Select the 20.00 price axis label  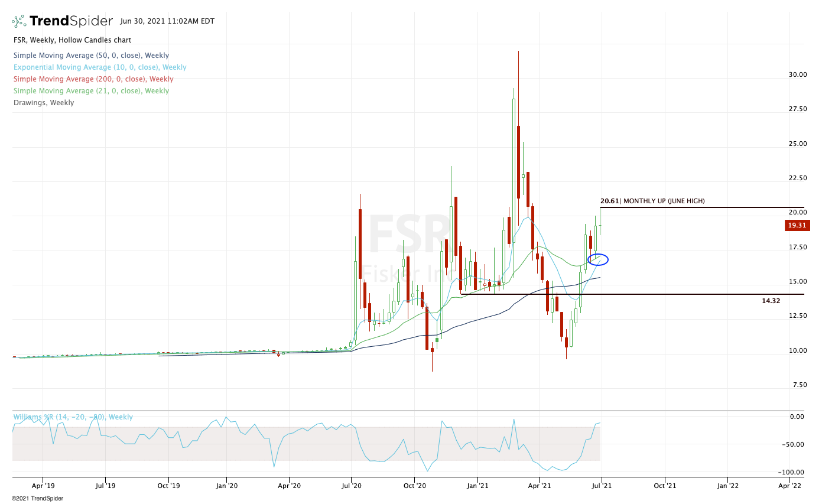(x=799, y=213)
